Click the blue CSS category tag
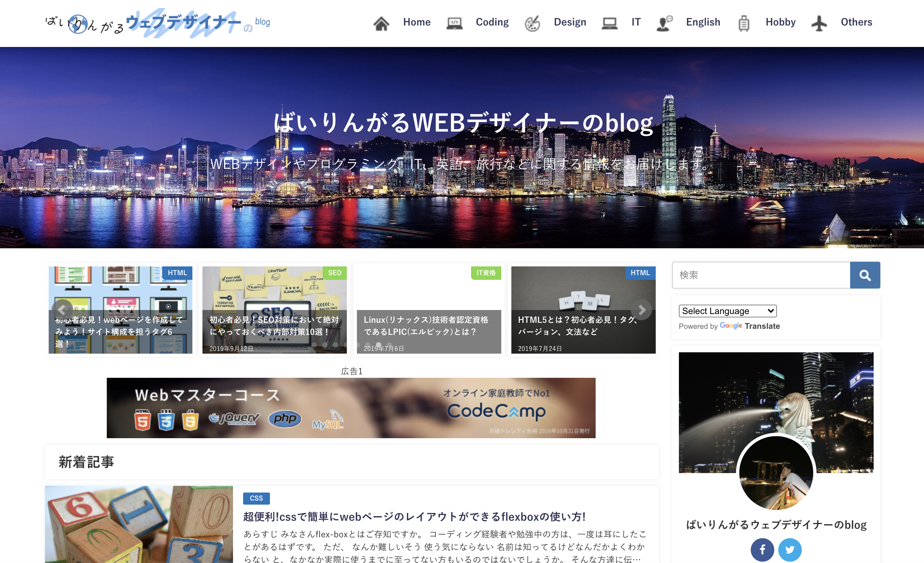This screenshot has width=924, height=563. pos(256,498)
